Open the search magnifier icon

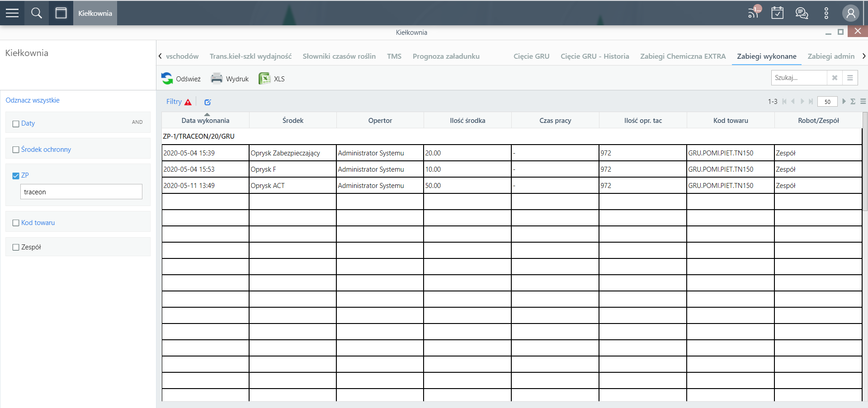tap(37, 13)
